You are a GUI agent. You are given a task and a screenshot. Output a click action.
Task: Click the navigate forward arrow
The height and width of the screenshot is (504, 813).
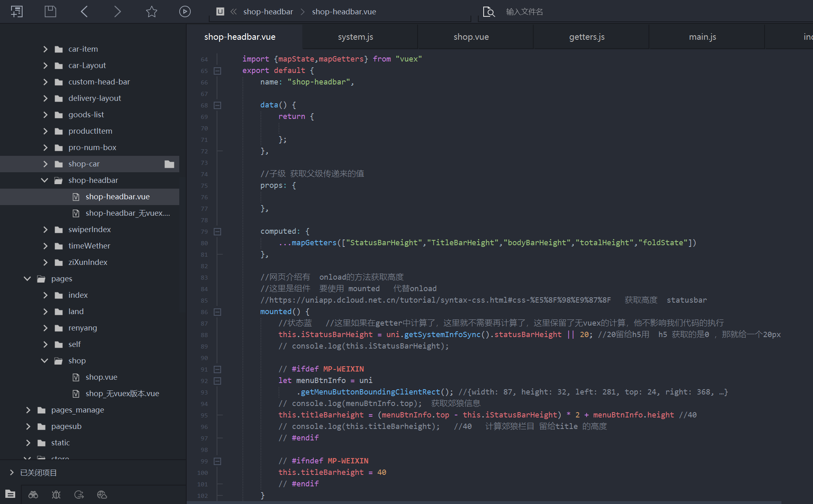click(x=117, y=11)
